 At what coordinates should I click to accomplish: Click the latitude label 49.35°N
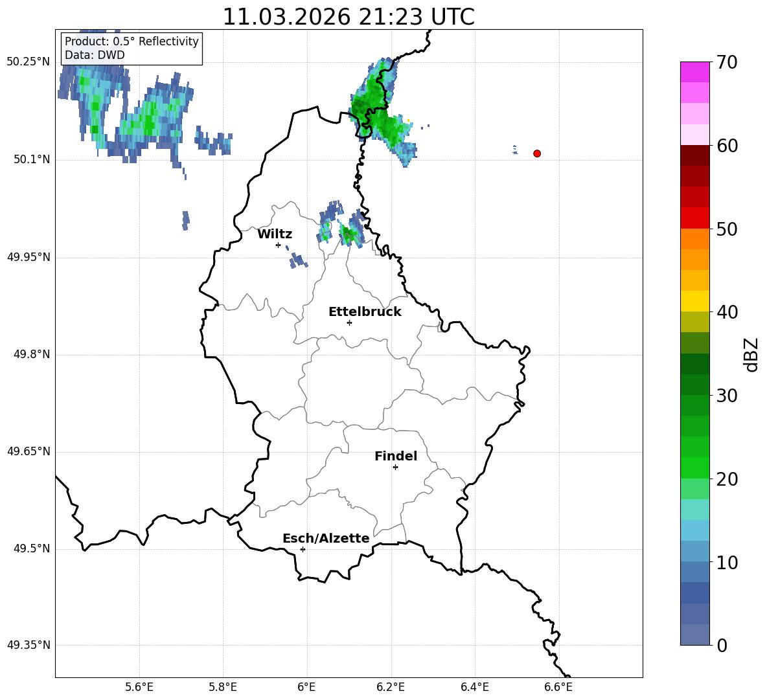point(29,645)
